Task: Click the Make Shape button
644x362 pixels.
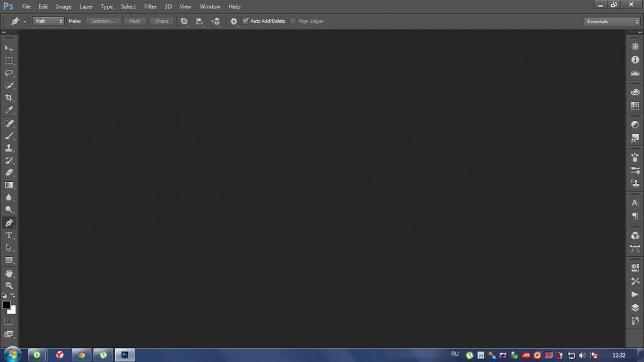Action: coord(162,21)
